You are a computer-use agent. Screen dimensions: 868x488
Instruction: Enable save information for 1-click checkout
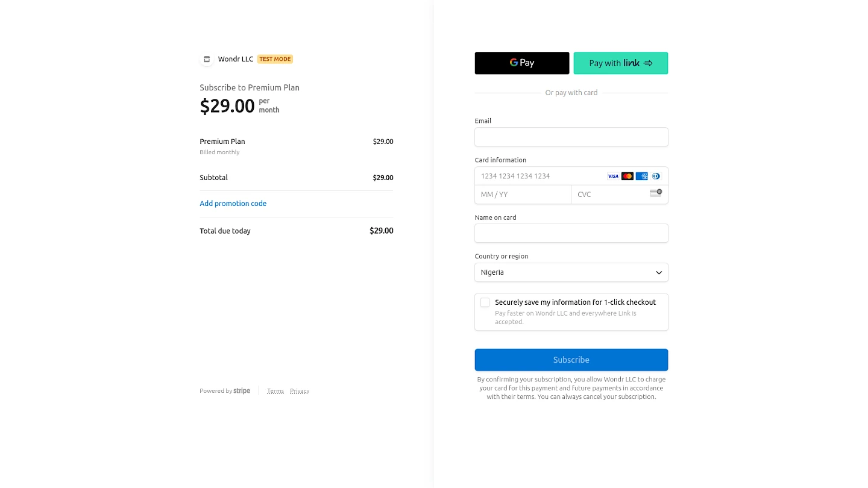tap(485, 302)
